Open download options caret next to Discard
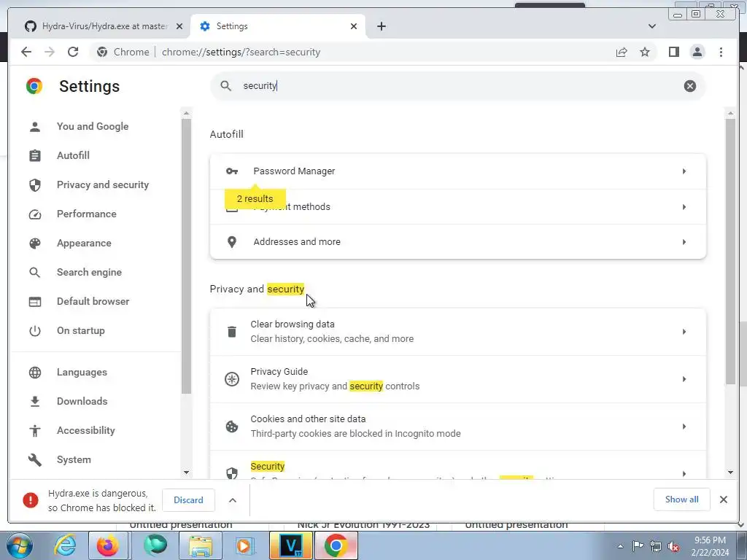747x560 pixels. (233, 500)
